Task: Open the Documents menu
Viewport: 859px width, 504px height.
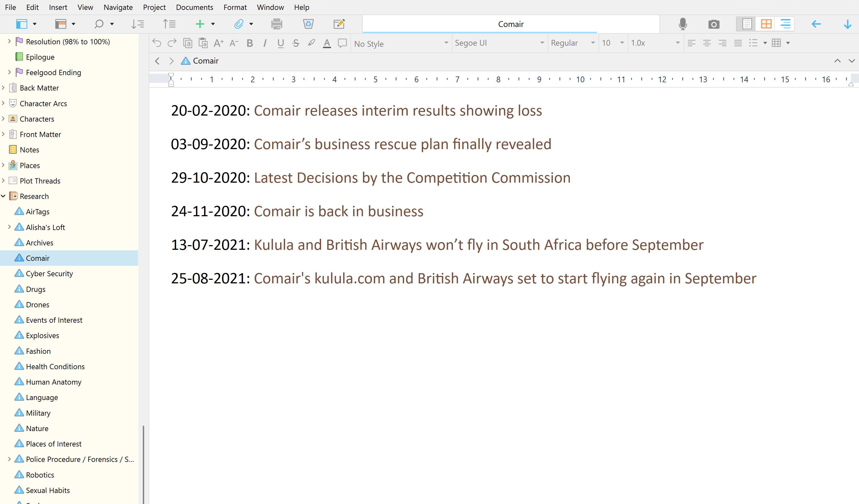Action: (x=194, y=7)
